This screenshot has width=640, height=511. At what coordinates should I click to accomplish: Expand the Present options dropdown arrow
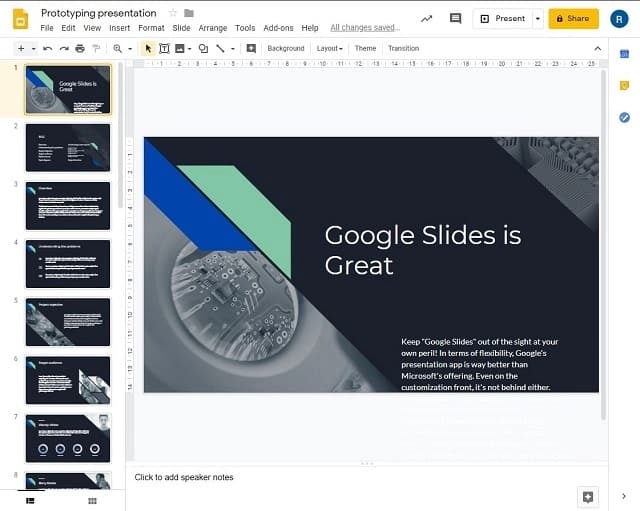[538, 19]
